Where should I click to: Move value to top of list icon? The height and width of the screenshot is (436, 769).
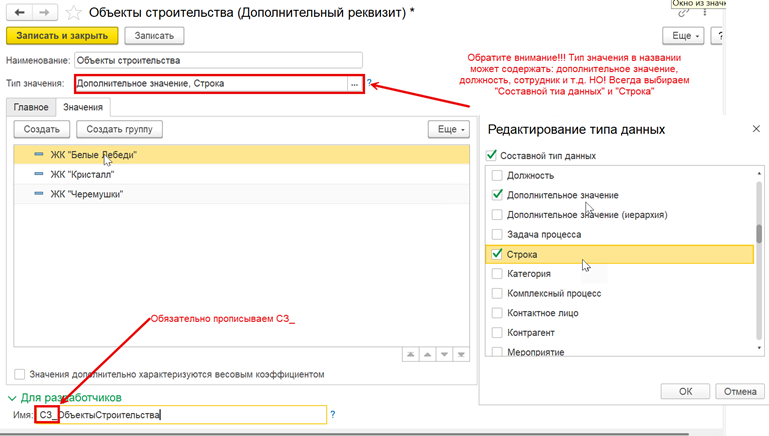click(410, 355)
